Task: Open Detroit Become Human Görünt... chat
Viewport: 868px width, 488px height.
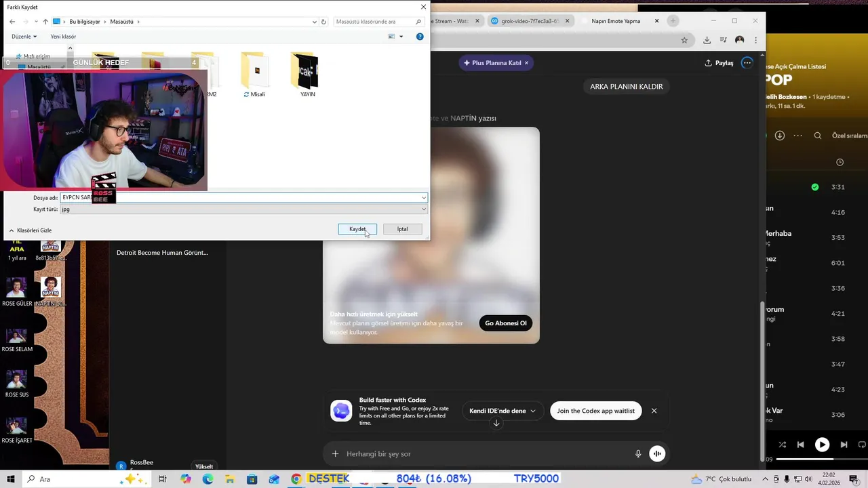Action: click(162, 253)
